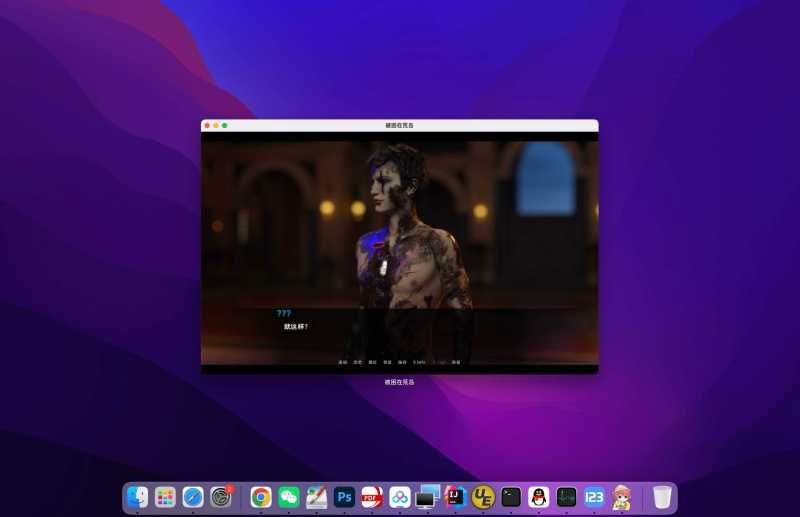Open Activity Monitor in the dock
This screenshot has width=800, height=517.
tap(566, 497)
